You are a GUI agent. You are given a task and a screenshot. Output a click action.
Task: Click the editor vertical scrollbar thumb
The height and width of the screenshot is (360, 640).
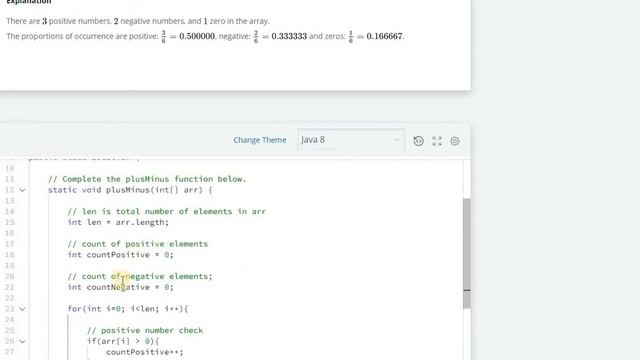pyautogui.click(x=467, y=253)
